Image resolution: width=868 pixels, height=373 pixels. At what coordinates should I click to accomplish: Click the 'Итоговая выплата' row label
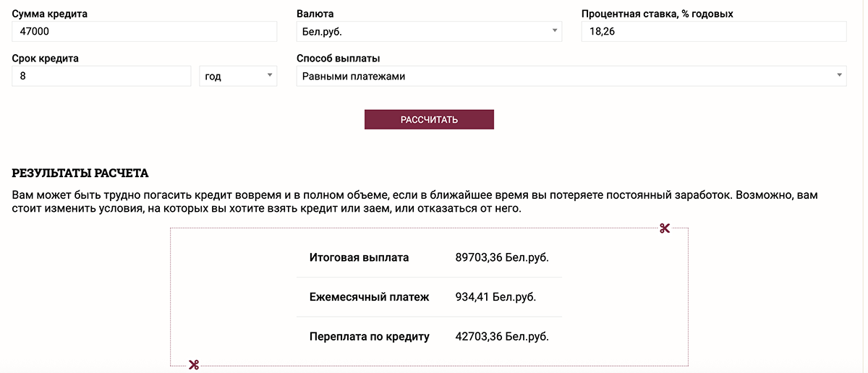click(359, 257)
